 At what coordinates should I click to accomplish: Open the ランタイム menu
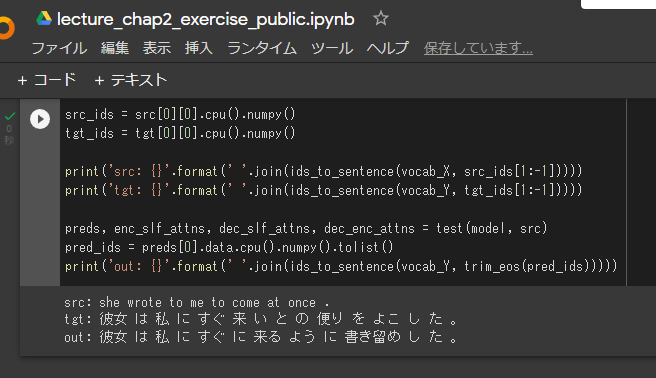click(x=262, y=48)
